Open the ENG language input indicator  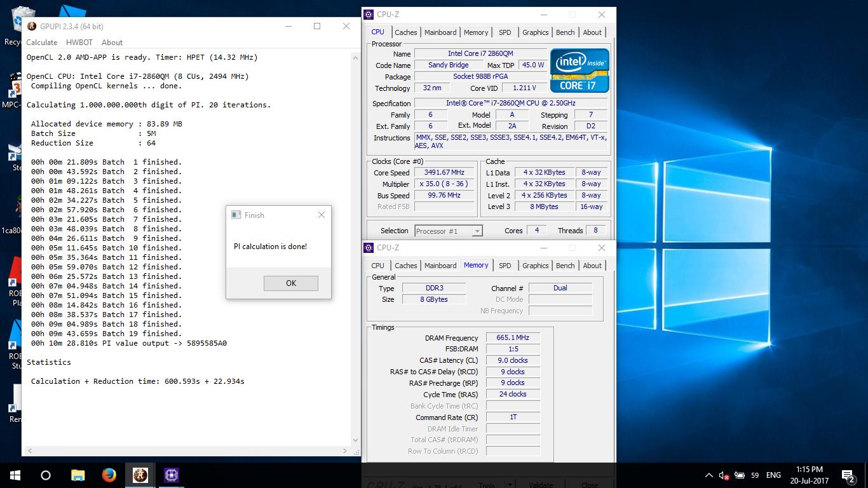pyautogui.click(x=773, y=475)
